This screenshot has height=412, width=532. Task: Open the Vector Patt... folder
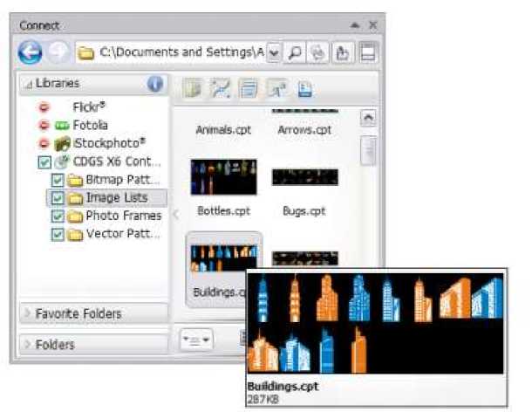tap(123, 234)
